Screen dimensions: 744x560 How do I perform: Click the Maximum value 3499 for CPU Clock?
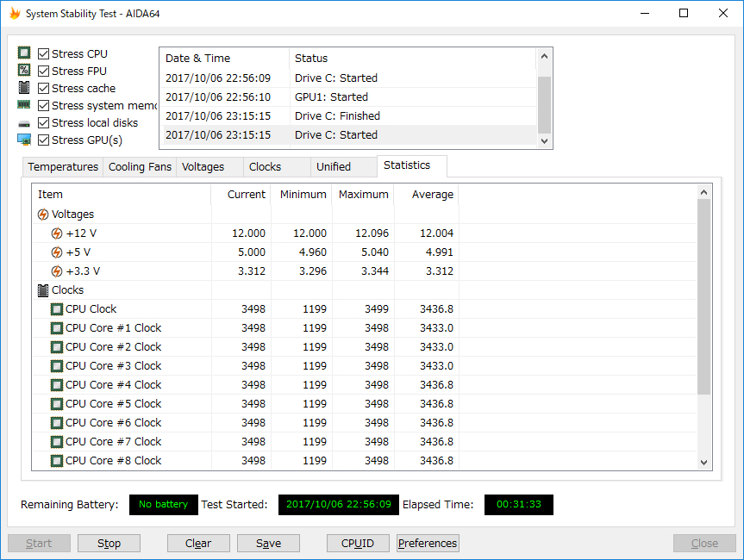pyautogui.click(x=377, y=309)
